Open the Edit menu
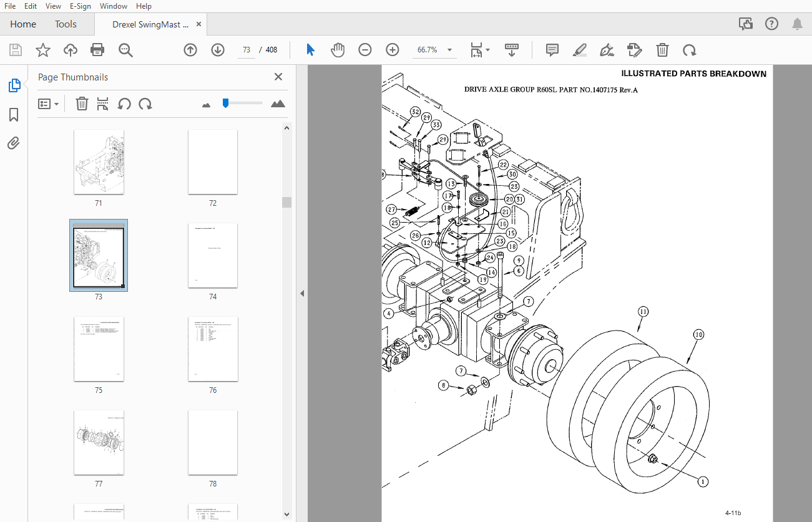Viewport: 812px width, 522px height. click(31, 6)
